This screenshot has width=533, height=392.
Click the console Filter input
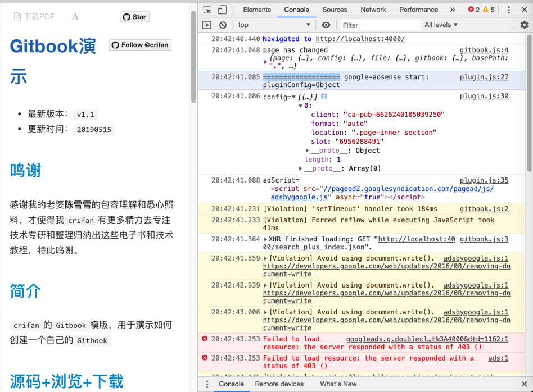(x=380, y=25)
